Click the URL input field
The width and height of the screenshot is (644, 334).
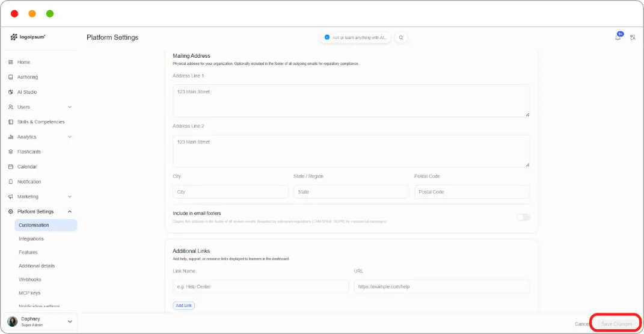pos(442,286)
